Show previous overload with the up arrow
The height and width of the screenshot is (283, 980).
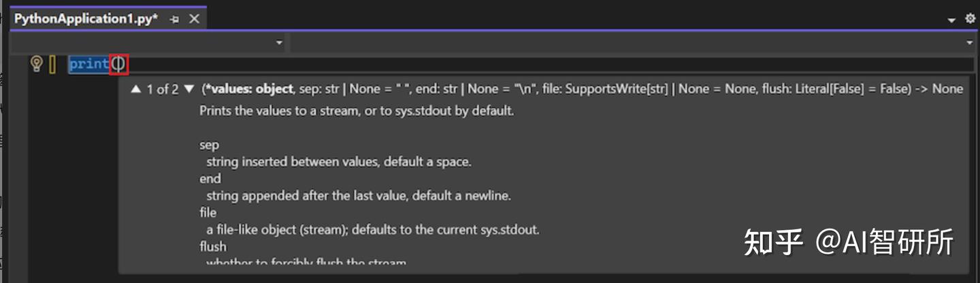pos(136,89)
